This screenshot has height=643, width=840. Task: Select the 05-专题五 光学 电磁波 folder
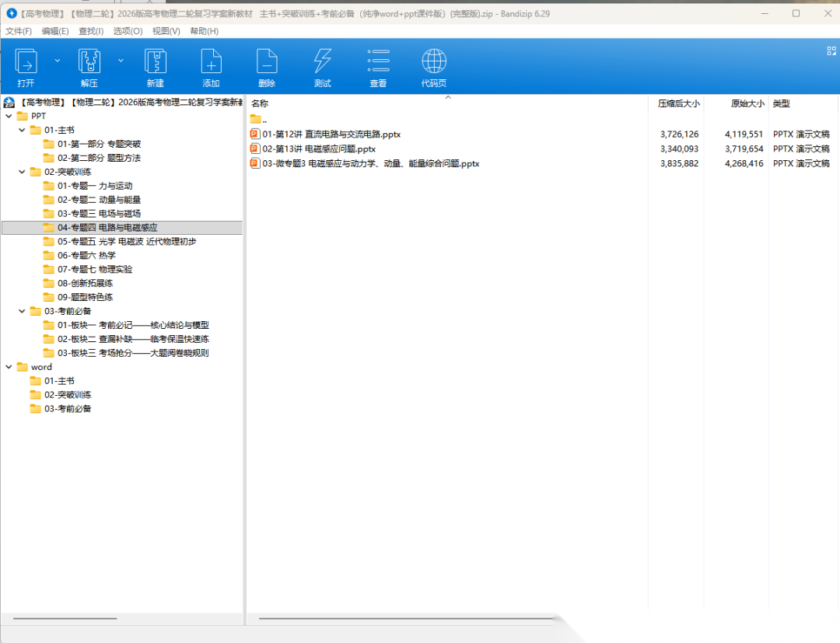[x=126, y=242]
